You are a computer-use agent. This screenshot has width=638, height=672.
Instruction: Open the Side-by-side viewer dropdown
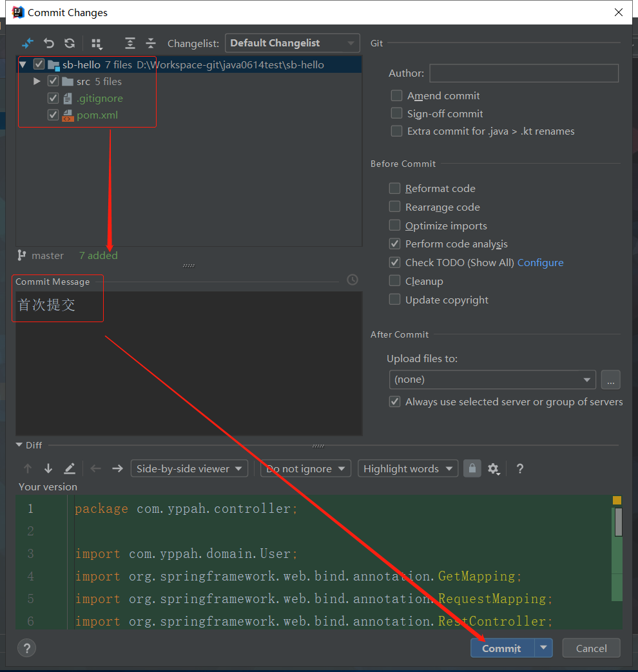point(189,468)
